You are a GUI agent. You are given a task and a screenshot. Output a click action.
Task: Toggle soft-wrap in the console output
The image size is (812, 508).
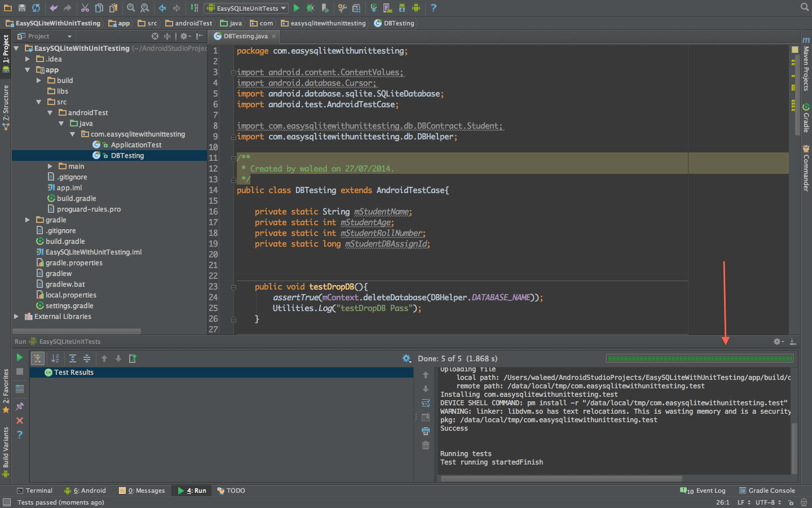426,403
